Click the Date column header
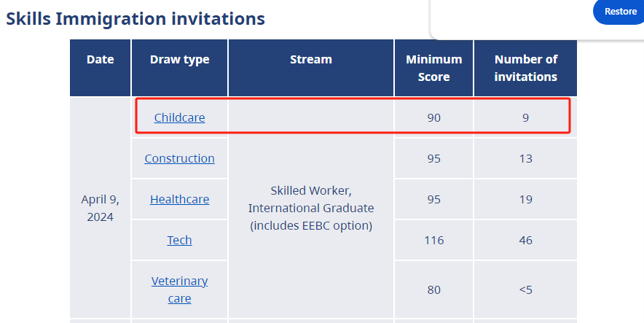The width and height of the screenshot is (644, 323). [x=100, y=60]
